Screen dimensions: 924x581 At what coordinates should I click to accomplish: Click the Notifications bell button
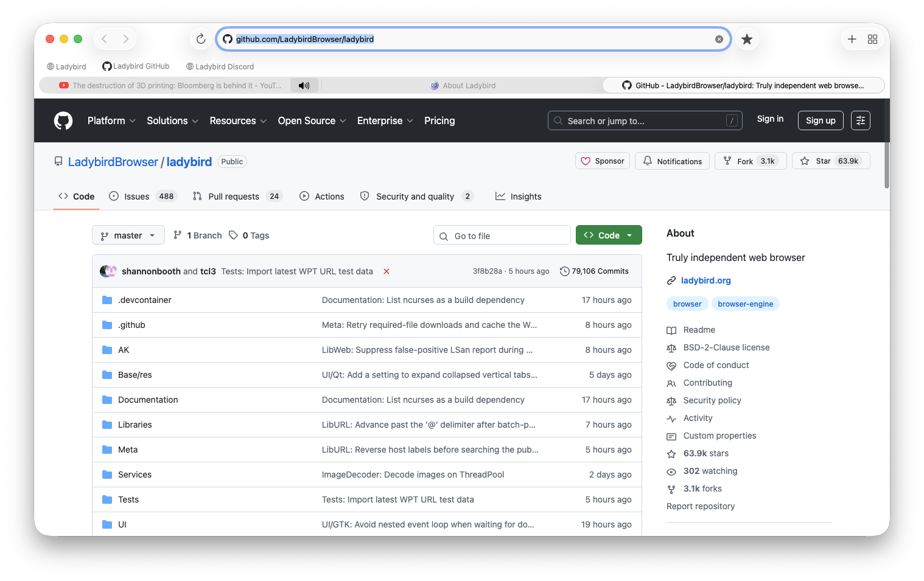[672, 161]
